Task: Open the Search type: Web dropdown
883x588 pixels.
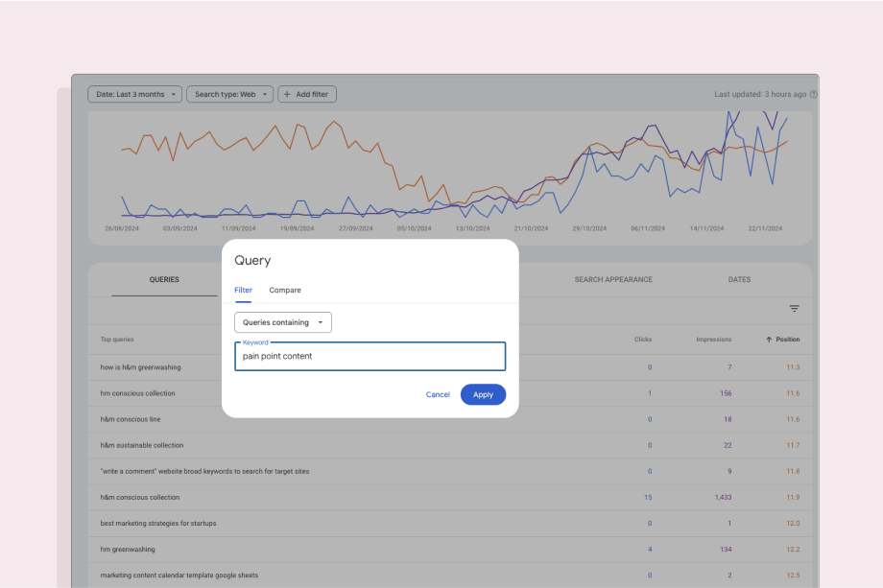Action: 228,94
